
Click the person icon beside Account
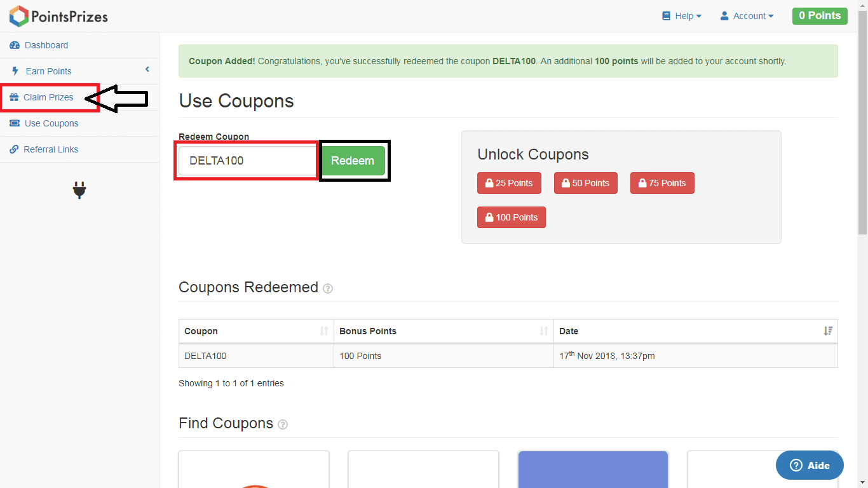(724, 16)
